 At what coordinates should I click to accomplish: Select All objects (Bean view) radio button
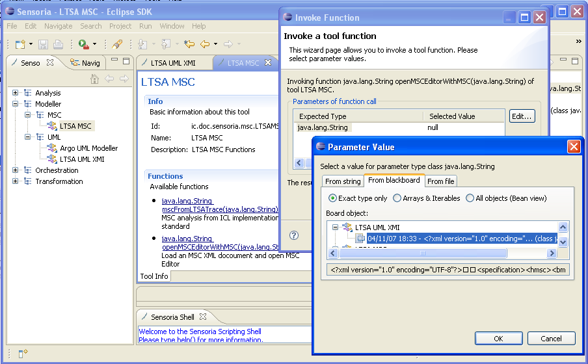pos(470,198)
